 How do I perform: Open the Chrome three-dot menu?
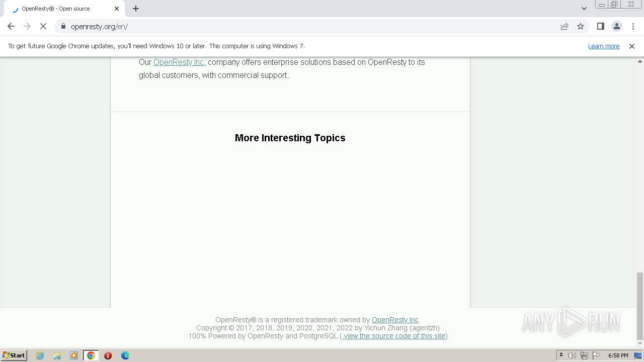[633, 27]
